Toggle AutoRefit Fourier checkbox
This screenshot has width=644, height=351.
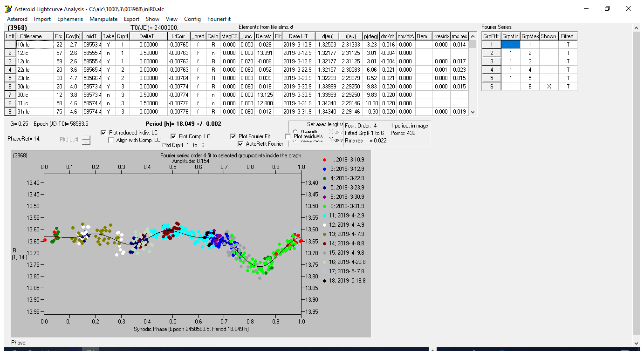[241, 144]
